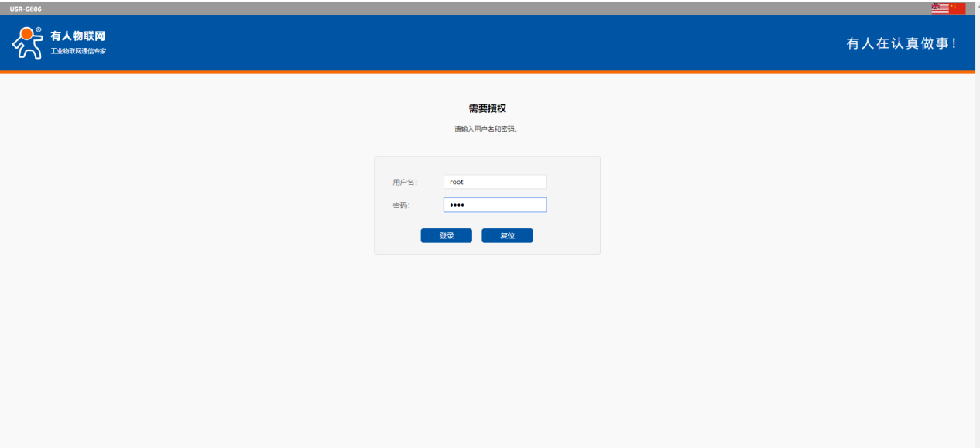Focus the password input field
The height and width of the screenshot is (448, 980).
point(495,205)
